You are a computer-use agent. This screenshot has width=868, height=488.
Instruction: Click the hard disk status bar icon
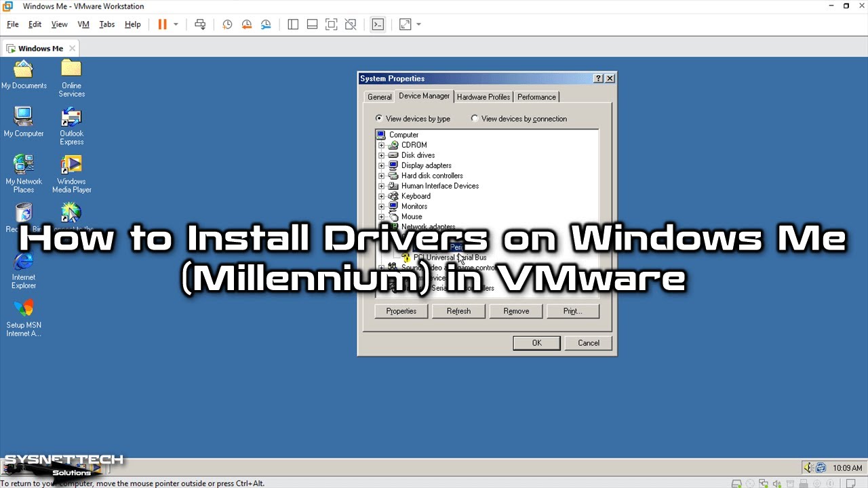(738, 483)
